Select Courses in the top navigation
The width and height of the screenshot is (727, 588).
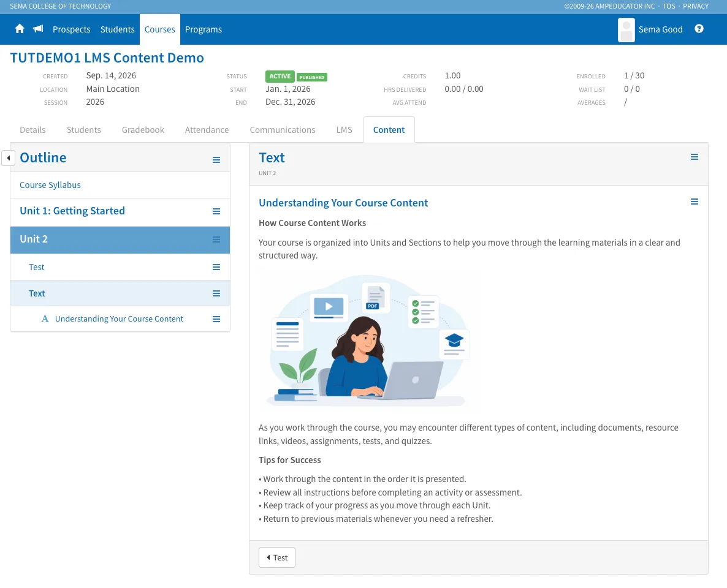[x=159, y=29]
